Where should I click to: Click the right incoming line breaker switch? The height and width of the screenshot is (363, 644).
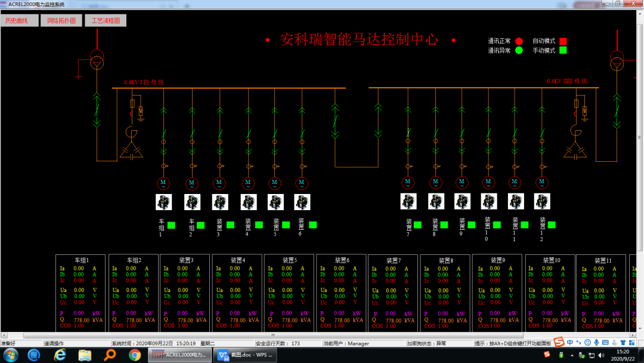click(617, 112)
